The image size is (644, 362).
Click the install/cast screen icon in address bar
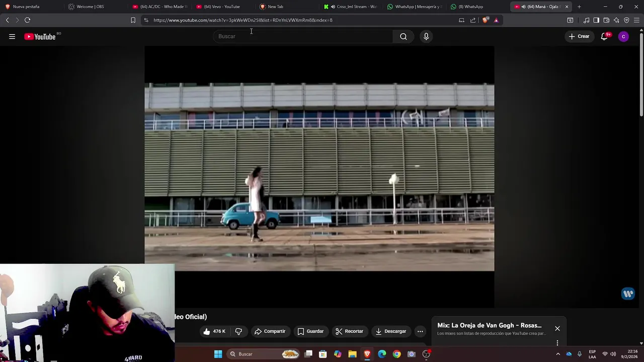[x=461, y=20]
